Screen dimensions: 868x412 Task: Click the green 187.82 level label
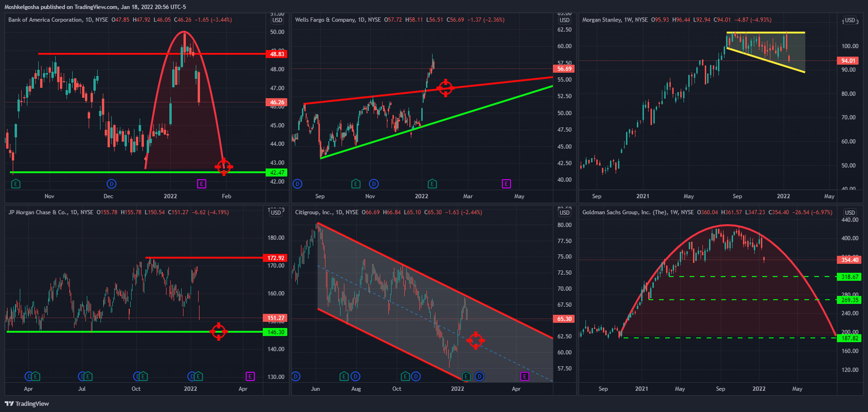[x=849, y=338]
